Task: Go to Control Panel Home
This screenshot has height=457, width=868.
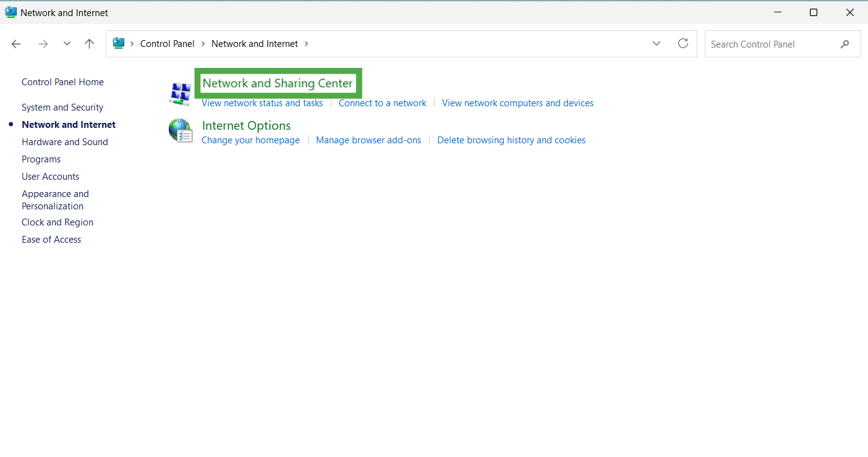Action: (x=62, y=82)
